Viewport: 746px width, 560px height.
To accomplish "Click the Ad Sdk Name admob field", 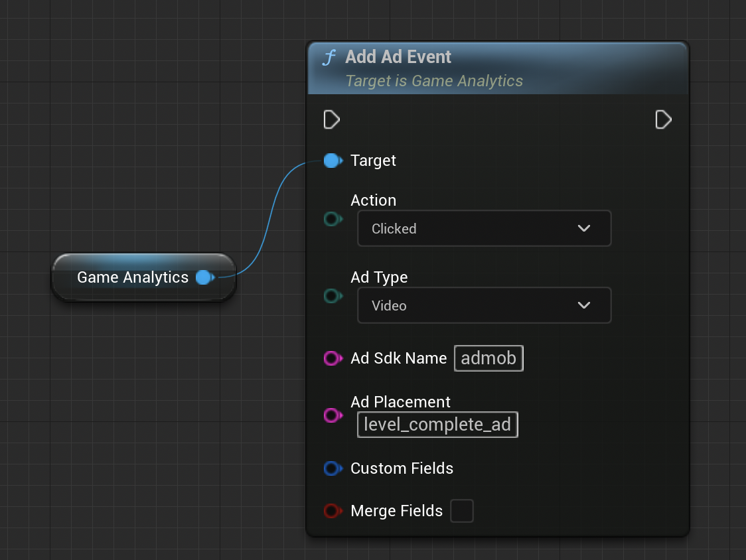I will click(488, 358).
